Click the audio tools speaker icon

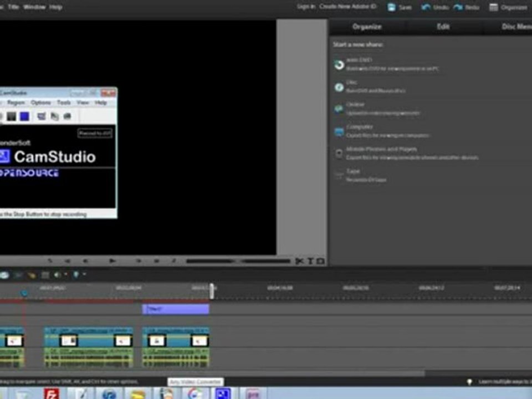tap(57, 274)
